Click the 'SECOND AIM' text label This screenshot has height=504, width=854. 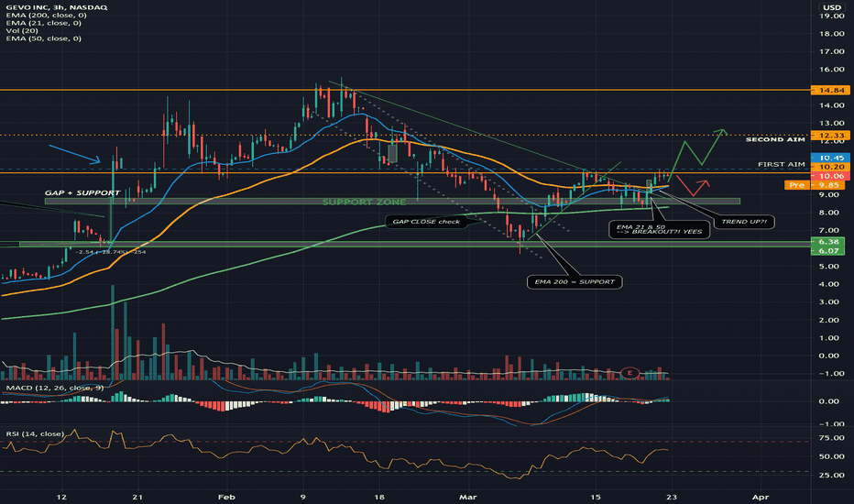[775, 140]
